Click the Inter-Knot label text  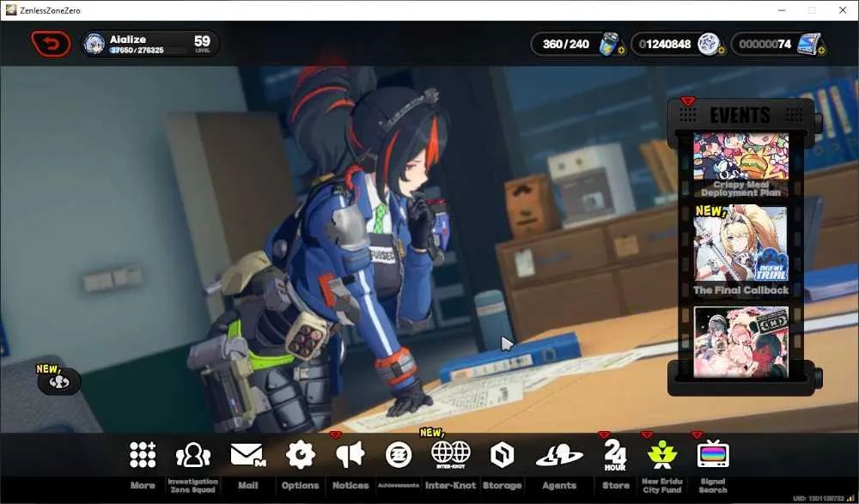[x=450, y=485]
